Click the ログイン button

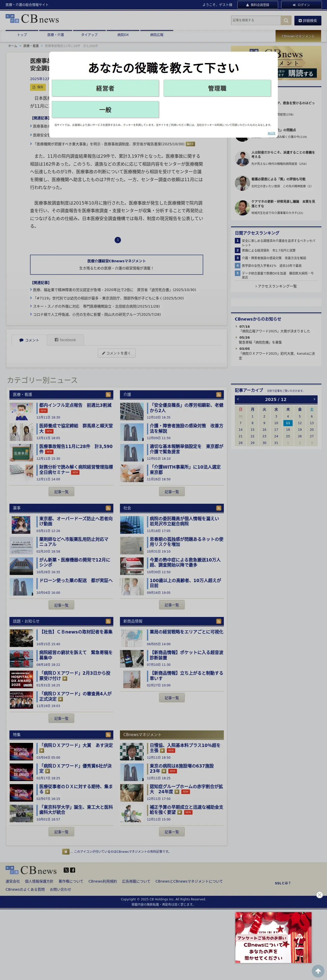pyautogui.click(x=301, y=5)
